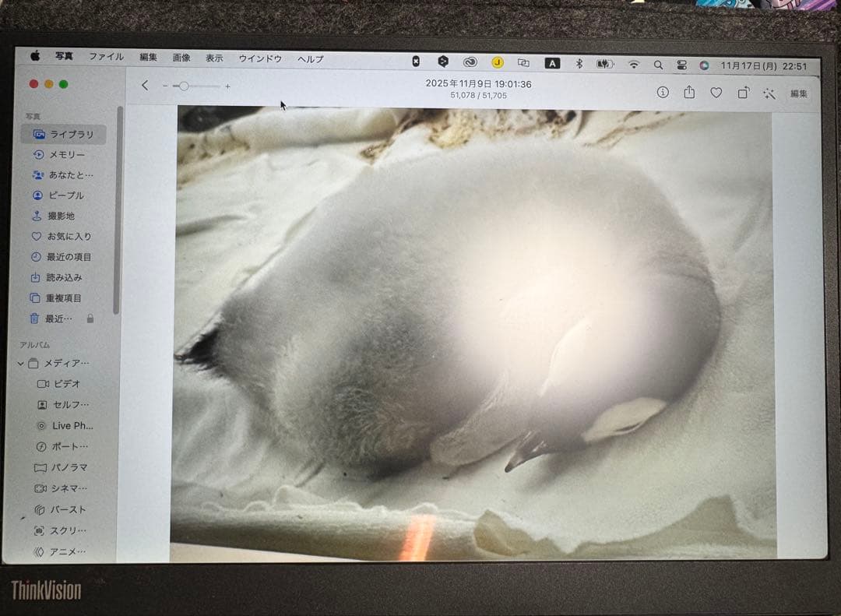
Task: Click the zoom-out minus icon
Action: point(165,86)
